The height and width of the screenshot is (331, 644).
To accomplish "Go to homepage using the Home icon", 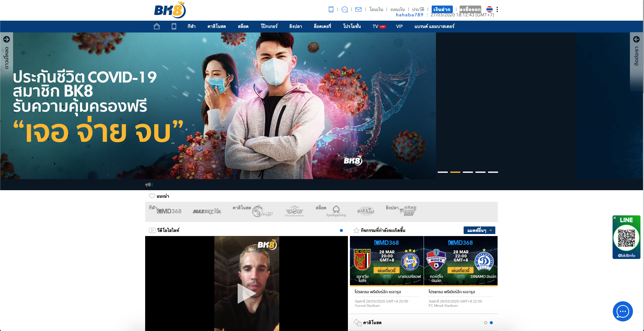I will 157,26.
